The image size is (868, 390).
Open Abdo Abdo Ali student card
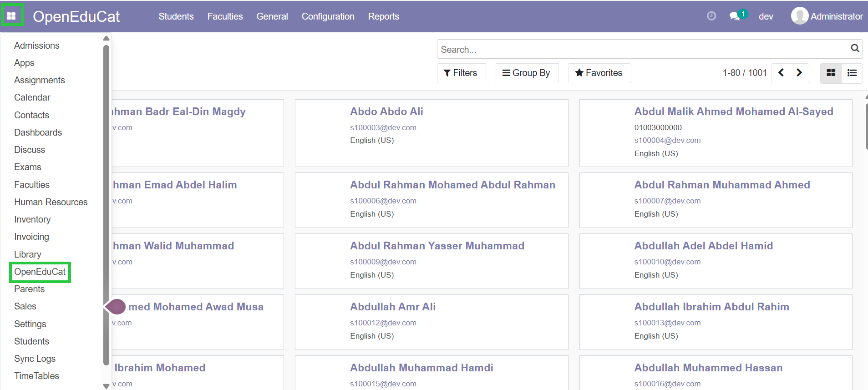(x=431, y=133)
